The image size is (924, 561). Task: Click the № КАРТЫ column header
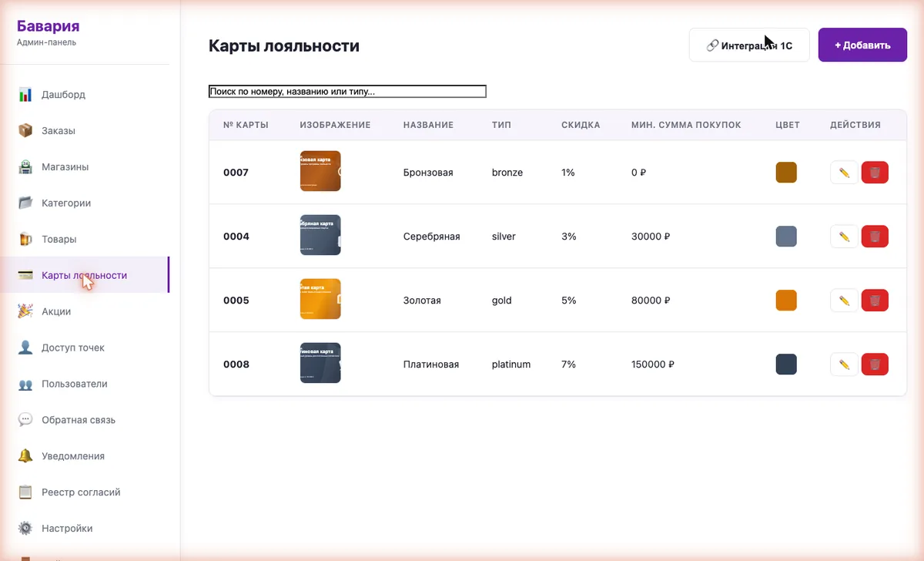coord(246,125)
